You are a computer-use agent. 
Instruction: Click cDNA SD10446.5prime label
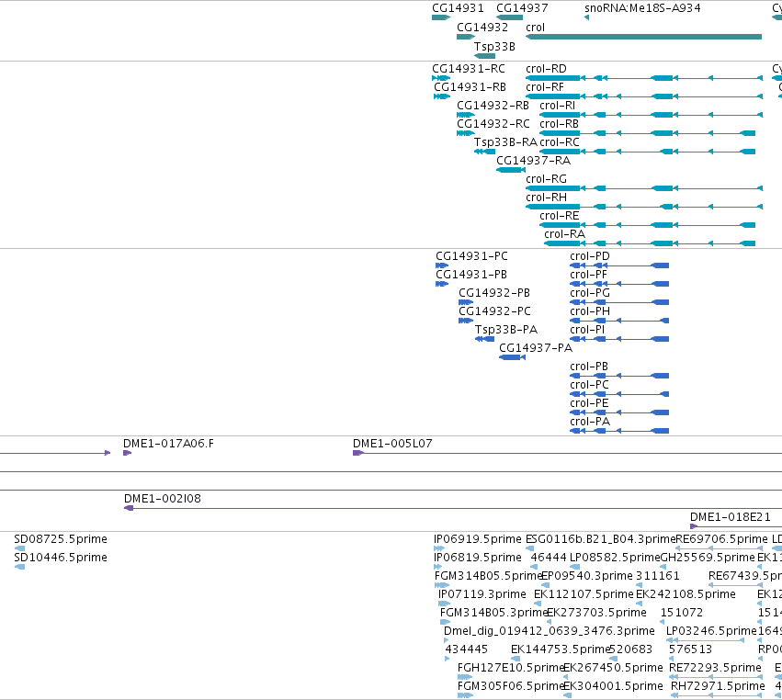(x=61, y=558)
